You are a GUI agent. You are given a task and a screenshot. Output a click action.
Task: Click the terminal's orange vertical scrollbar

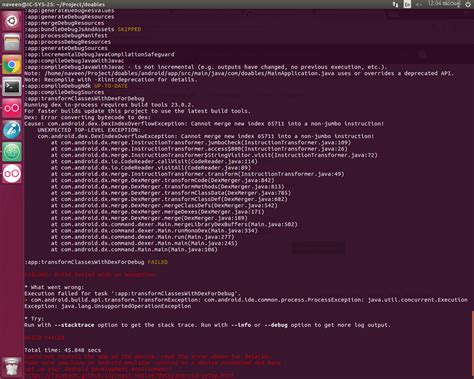[472, 343]
